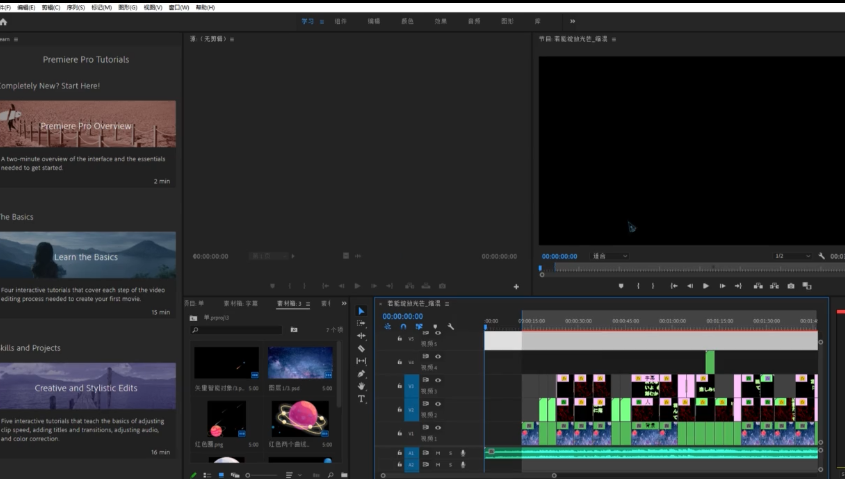Viewport: 845px width, 479px height.
Task: Go to Out point in Program monitor
Action: click(x=738, y=286)
